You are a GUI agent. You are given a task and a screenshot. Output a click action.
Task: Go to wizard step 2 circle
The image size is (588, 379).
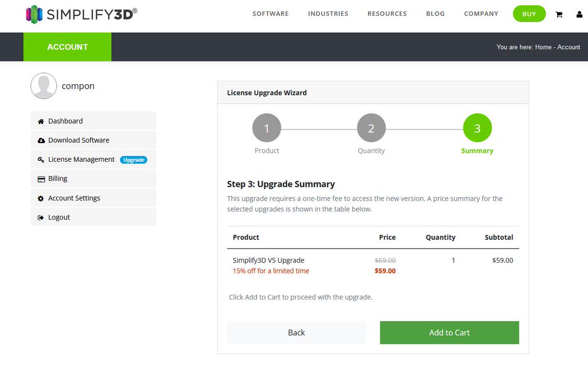click(371, 128)
